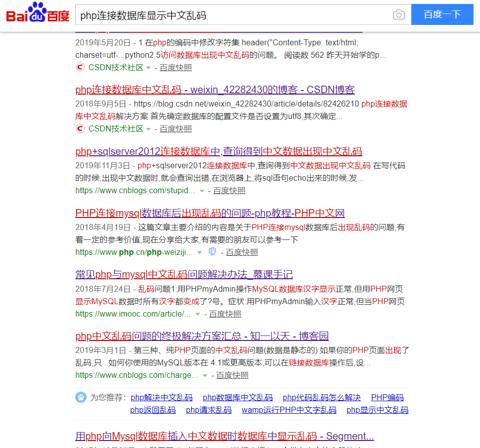480x448 pixels.
Task: Select recommended search php解决中文乱码
Action: coord(162,398)
